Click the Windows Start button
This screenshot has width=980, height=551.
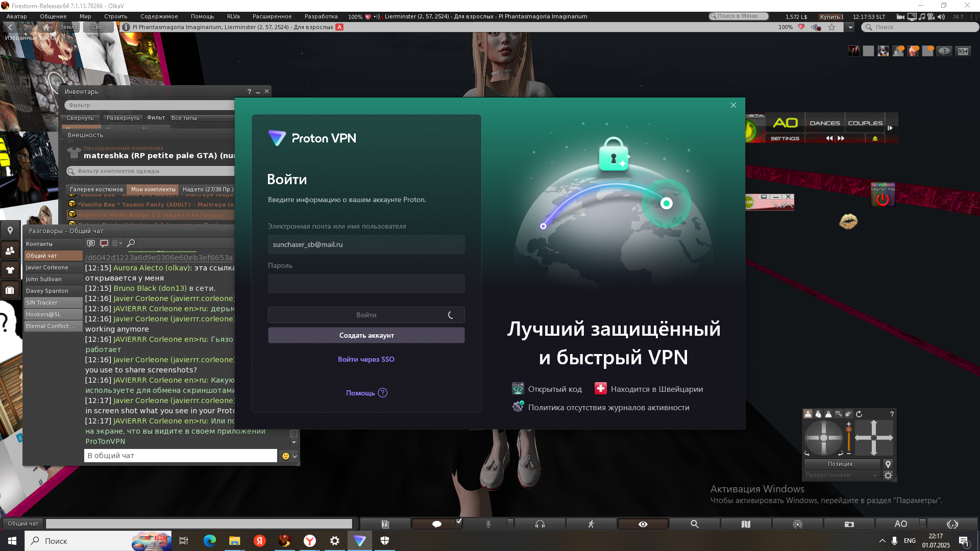coord(12,541)
